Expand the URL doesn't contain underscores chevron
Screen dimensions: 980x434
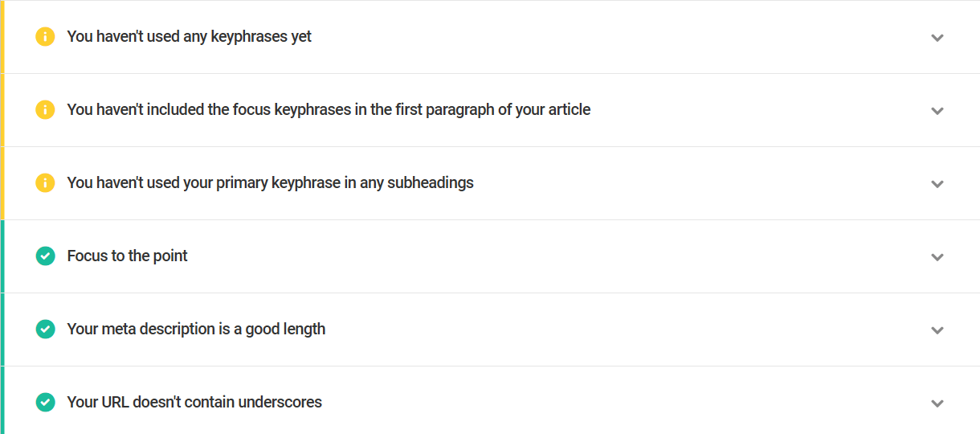937,403
